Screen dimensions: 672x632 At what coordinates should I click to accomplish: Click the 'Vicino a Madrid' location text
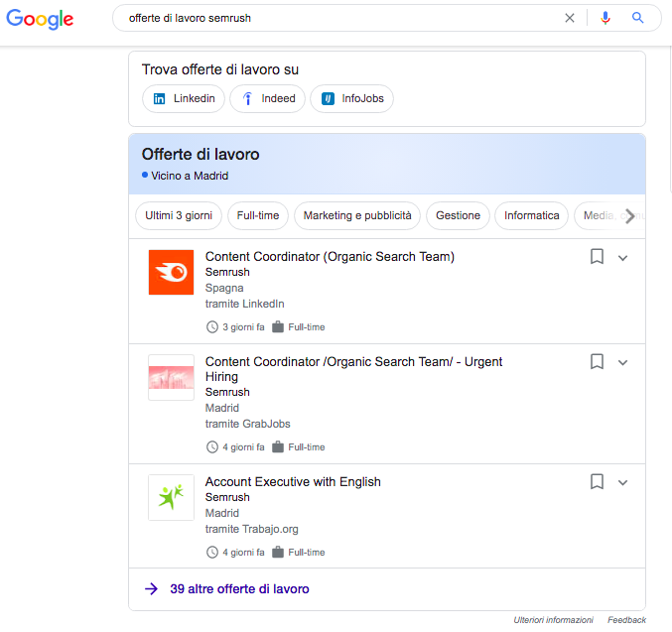pyautogui.click(x=190, y=176)
